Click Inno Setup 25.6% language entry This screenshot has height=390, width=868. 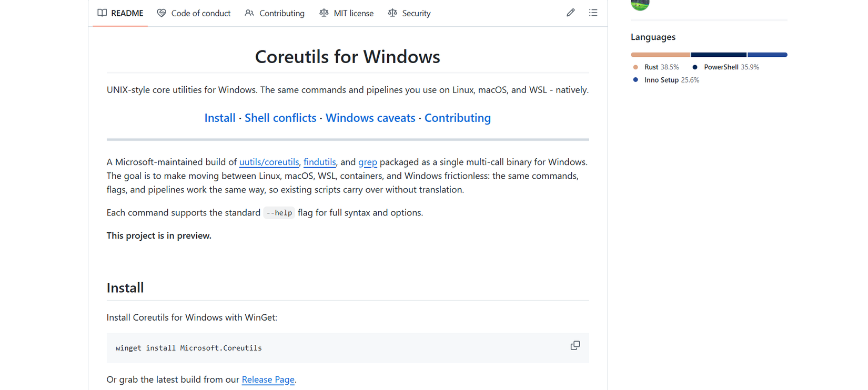click(x=666, y=80)
